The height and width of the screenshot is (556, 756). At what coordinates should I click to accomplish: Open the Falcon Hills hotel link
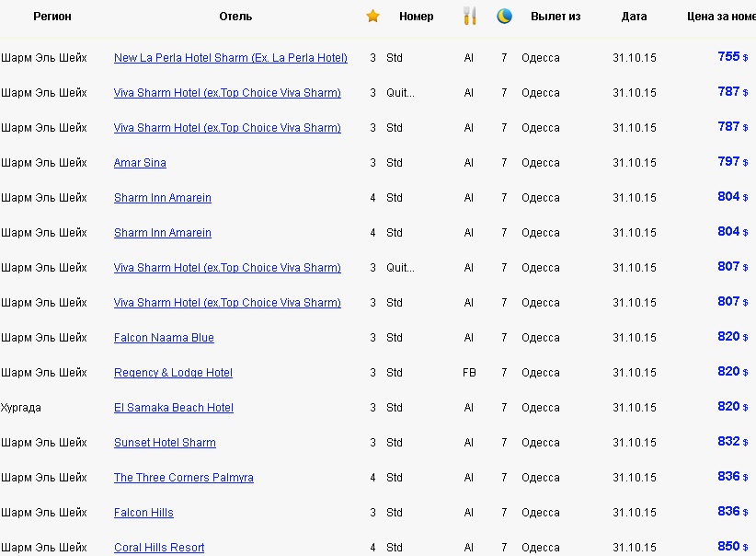[143, 513]
